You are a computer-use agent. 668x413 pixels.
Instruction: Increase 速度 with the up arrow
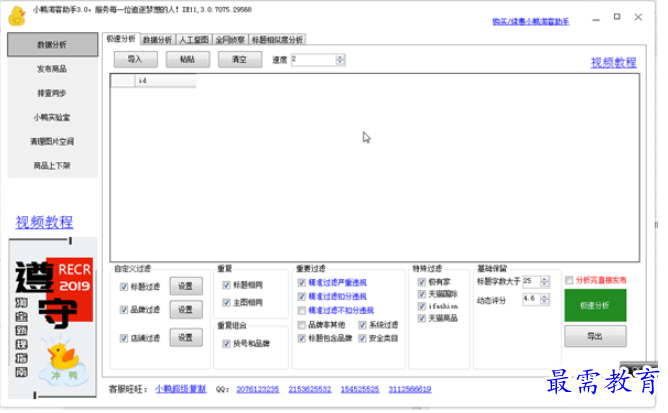point(340,57)
